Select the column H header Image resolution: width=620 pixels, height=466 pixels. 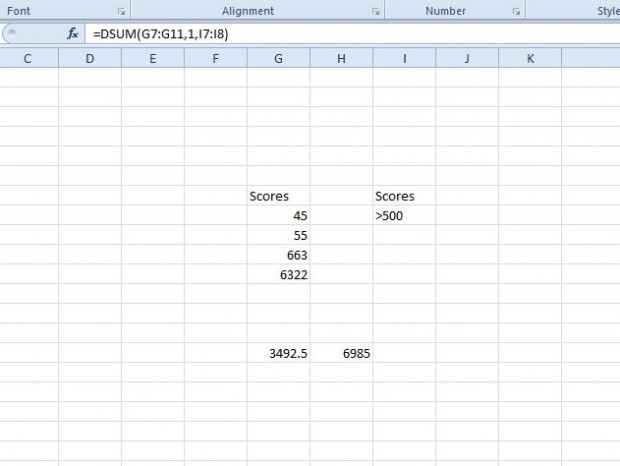click(341, 59)
